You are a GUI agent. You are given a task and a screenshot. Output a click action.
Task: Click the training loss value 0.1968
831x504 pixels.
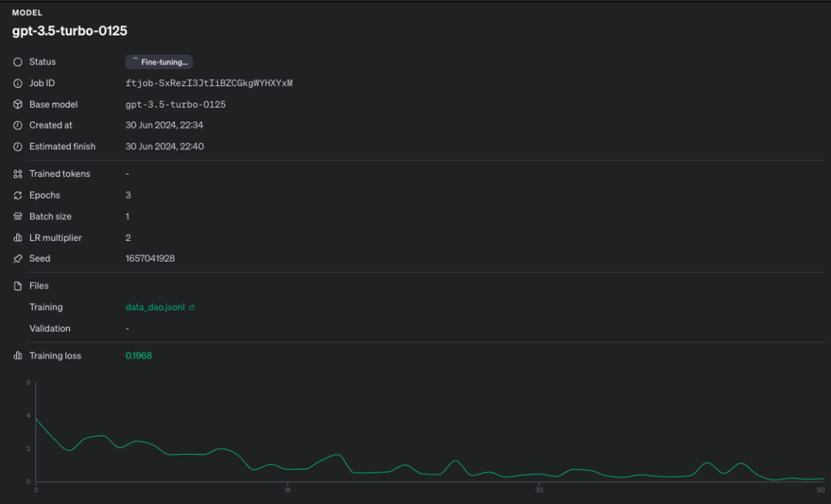coord(138,355)
